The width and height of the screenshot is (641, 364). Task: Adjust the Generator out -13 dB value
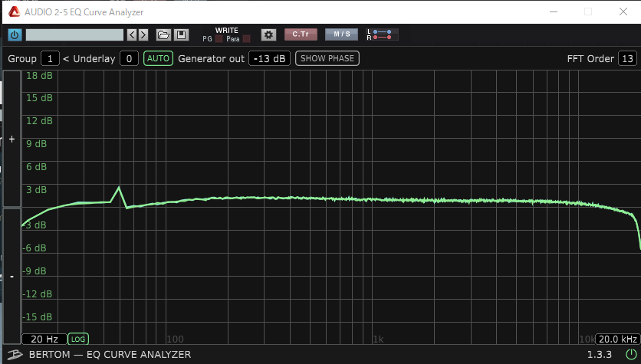[x=269, y=58]
